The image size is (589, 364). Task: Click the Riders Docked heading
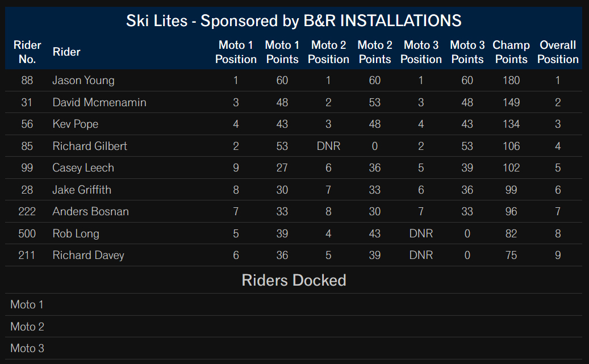click(294, 280)
